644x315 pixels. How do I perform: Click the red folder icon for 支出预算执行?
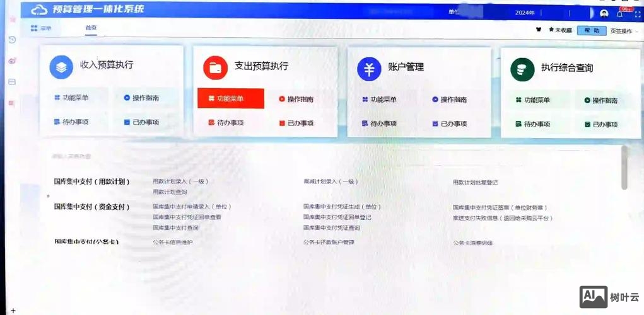tap(215, 67)
